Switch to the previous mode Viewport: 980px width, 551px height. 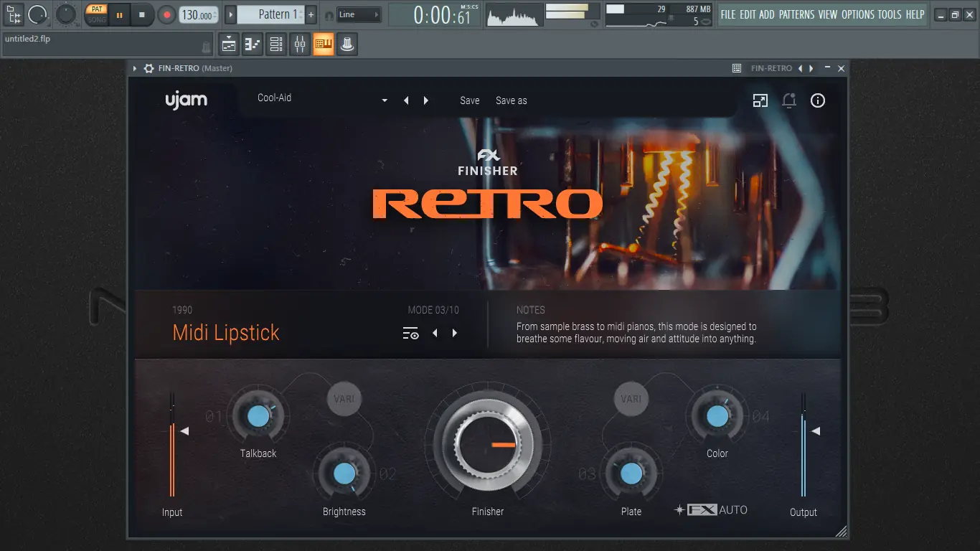tap(435, 333)
